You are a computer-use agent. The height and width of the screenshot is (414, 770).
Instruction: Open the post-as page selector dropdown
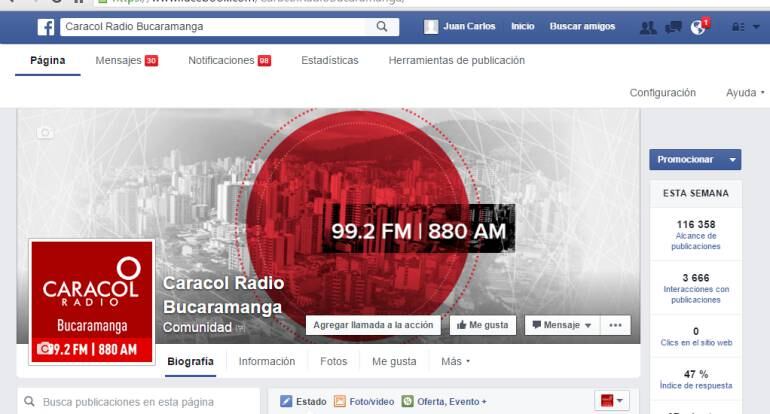(611, 401)
